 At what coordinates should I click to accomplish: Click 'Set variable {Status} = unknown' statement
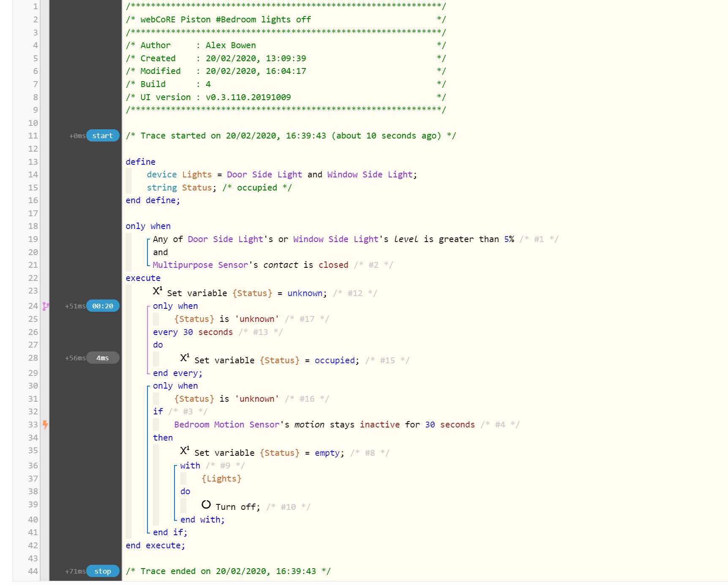pyautogui.click(x=247, y=293)
